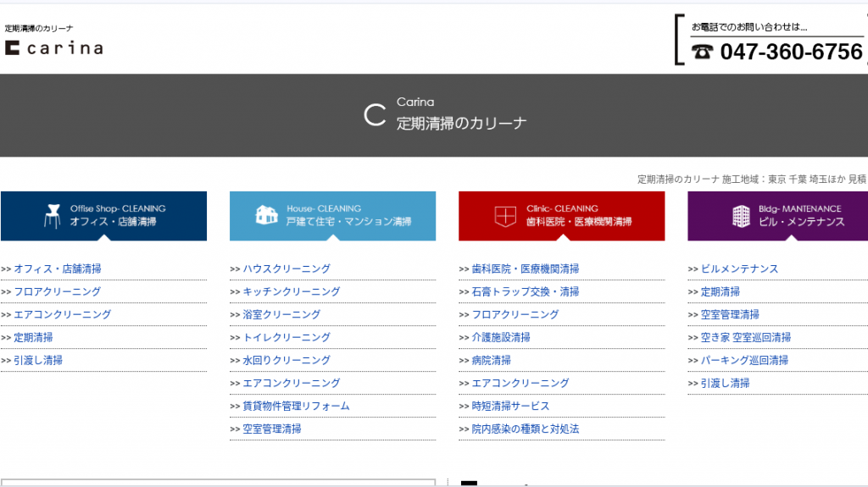Open エアコンクリーニング in clinic column
This screenshot has width=868, height=487.
click(520, 383)
